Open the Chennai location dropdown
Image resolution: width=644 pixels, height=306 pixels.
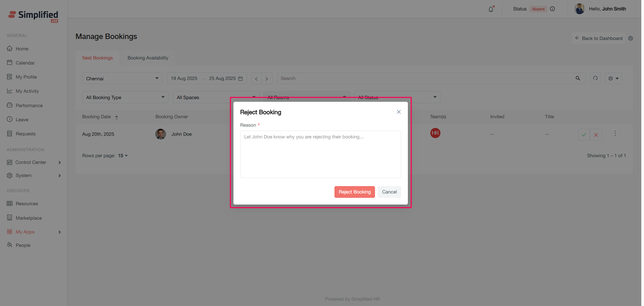point(122,79)
